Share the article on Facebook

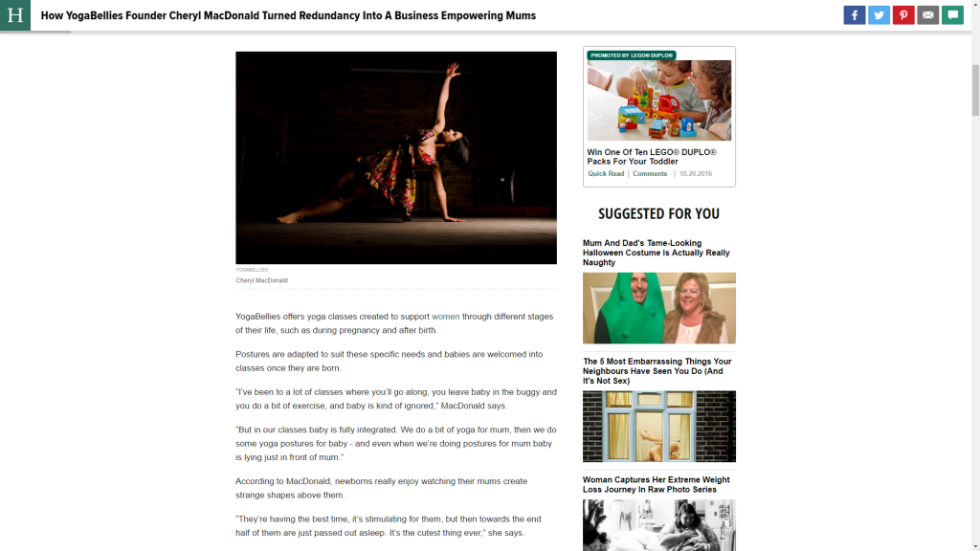click(854, 15)
